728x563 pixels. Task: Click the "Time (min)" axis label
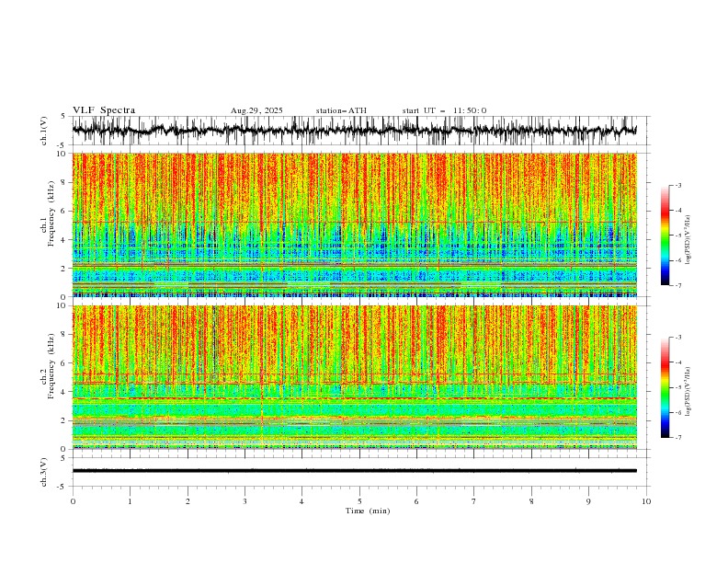coord(368,511)
